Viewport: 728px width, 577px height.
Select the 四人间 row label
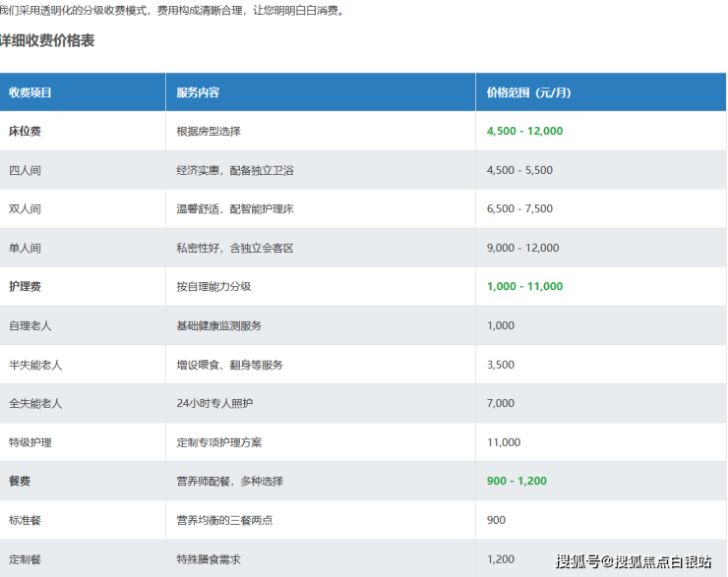[x=25, y=170]
